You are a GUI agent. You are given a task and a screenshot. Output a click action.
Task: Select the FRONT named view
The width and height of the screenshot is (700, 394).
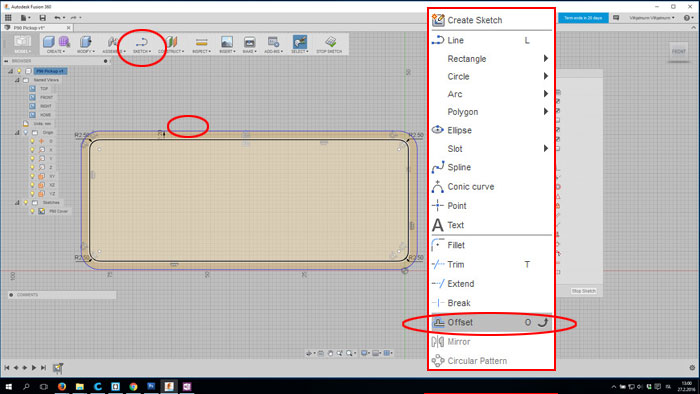coord(46,97)
